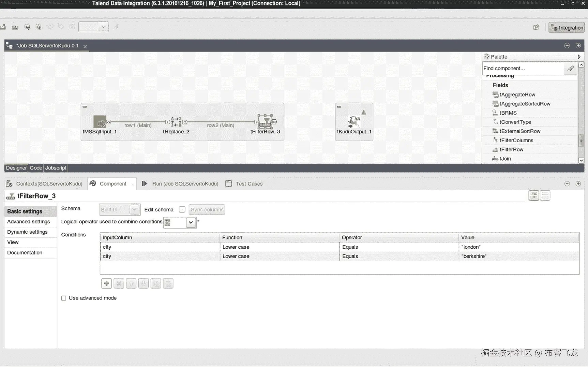588x367 pixels.
Task: Select the tFilterRow_3 component on canvas
Action: click(265, 122)
